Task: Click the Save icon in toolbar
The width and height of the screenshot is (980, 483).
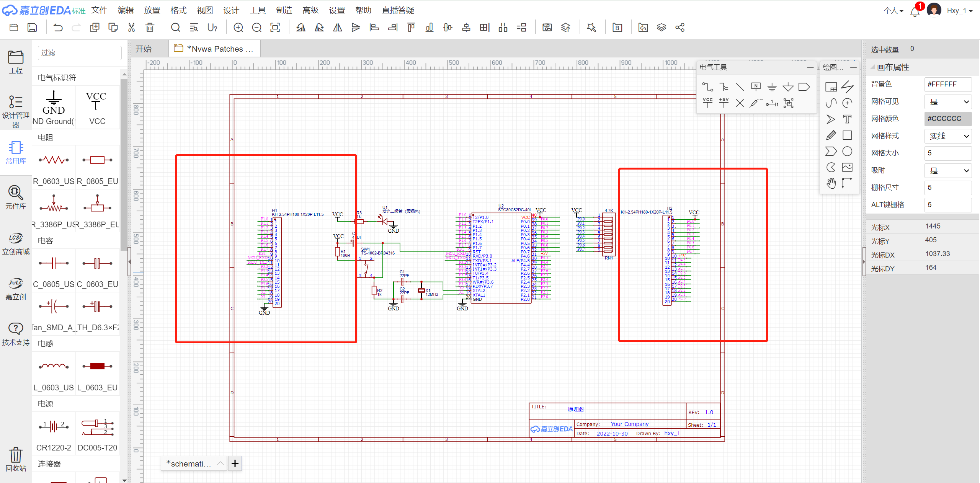Action: click(32, 28)
